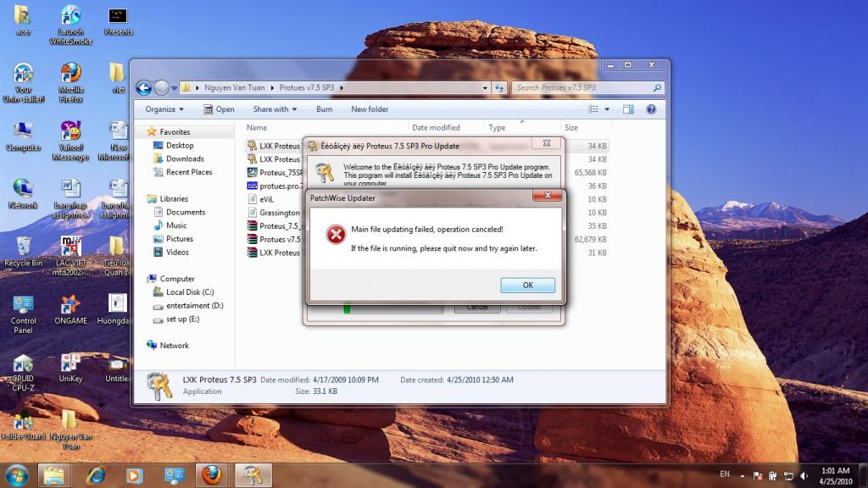Open the Organize menu
Screen dimensions: 868x488
[x=164, y=109]
